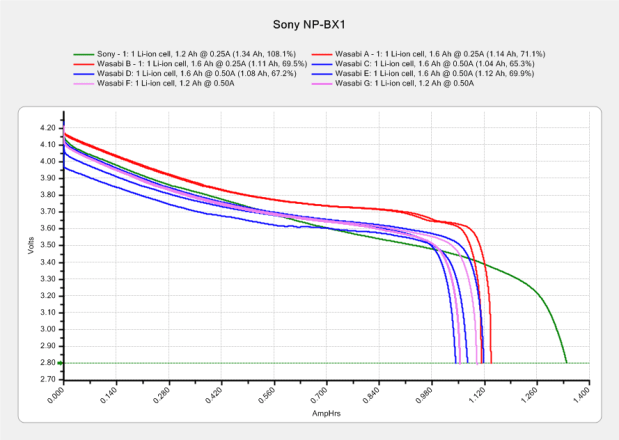Image resolution: width=619 pixels, height=440 pixels.
Task: Click the 3.00 voltage tick label
Action: pyautogui.click(x=47, y=329)
